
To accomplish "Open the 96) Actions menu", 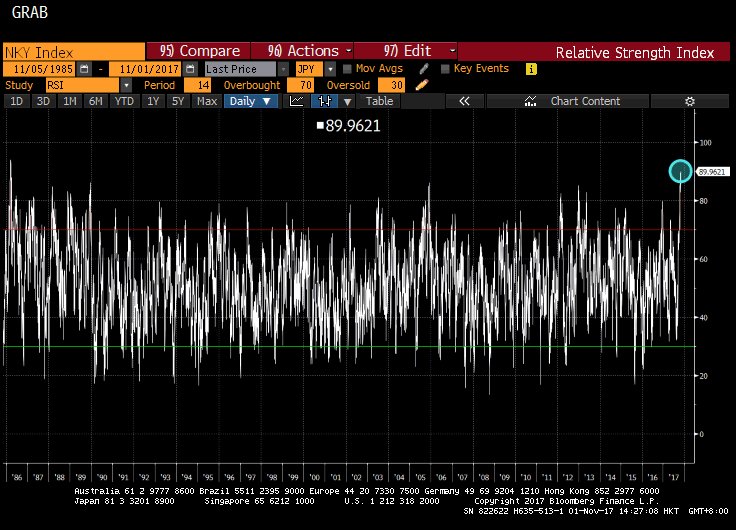I will 301,51.
